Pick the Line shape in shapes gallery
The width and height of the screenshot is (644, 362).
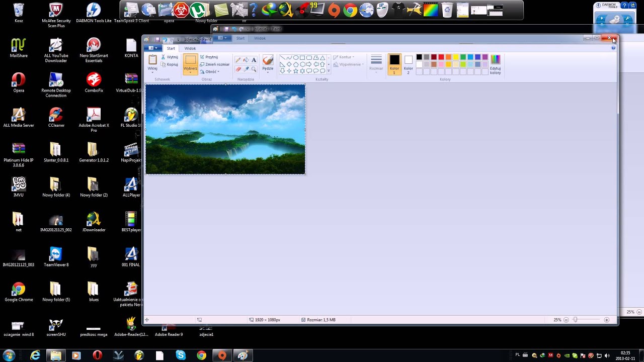click(x=282, y=58)
